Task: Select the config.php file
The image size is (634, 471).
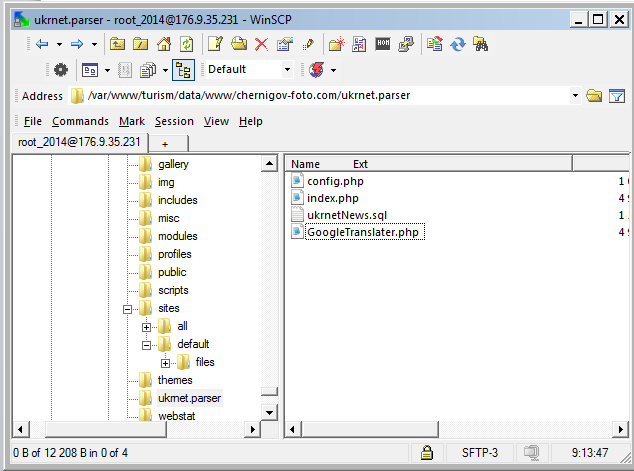Action: pos(335,181)
